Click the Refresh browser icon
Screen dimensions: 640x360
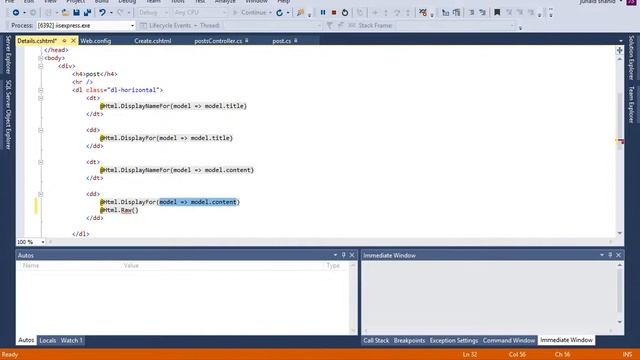point(279,13)
